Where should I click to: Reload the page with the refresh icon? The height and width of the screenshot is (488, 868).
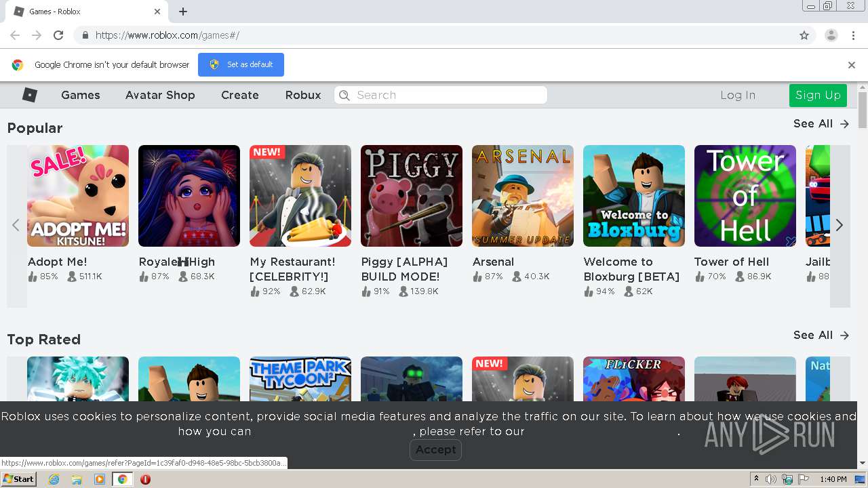(x=58, y=35)
